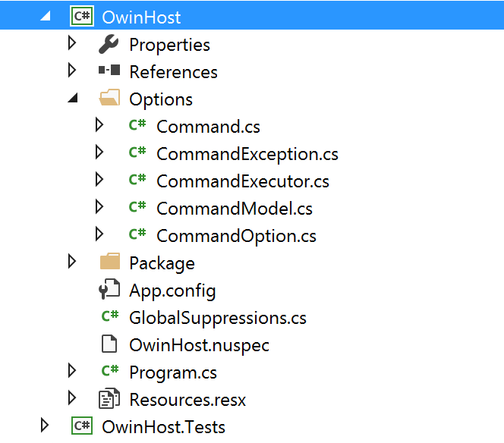Expand CommandExecutor.cs node
Image resolution: width=504 pixels, height=443 pixels.
(x=99, y=180)
